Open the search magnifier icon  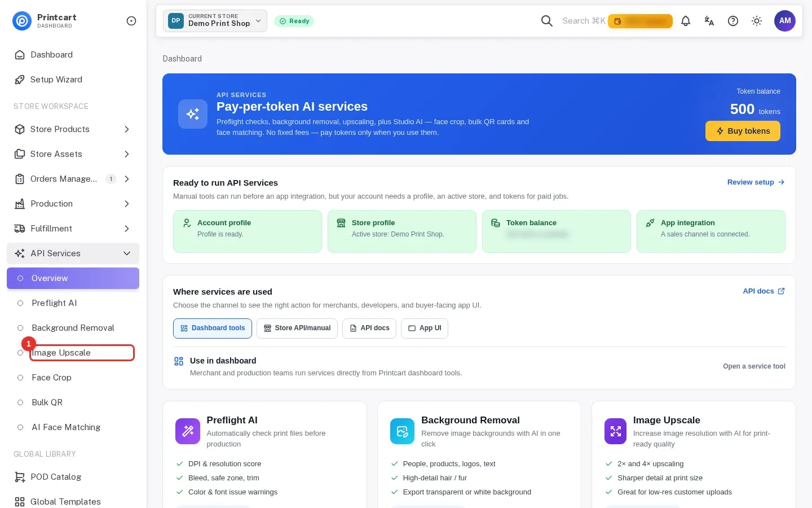click(546, 21)
